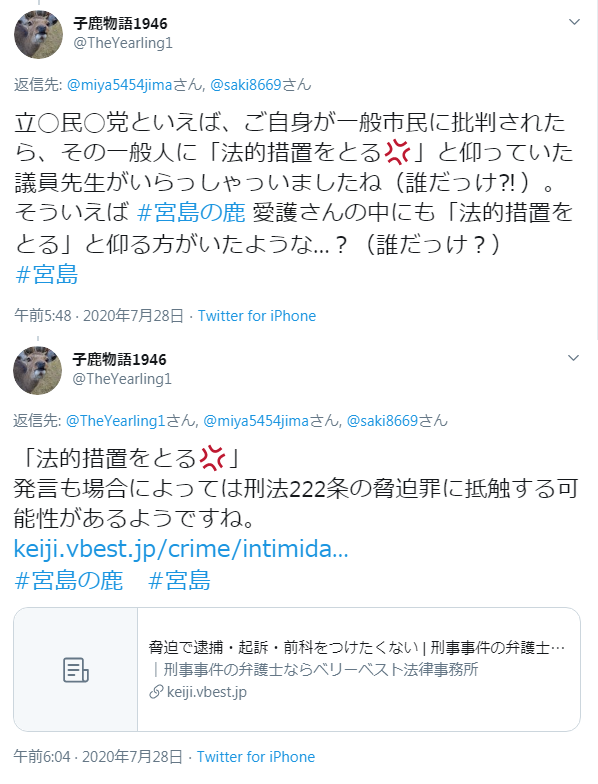Click the Twitter for iPhone link under the first tweet

(x=257, y=316)
